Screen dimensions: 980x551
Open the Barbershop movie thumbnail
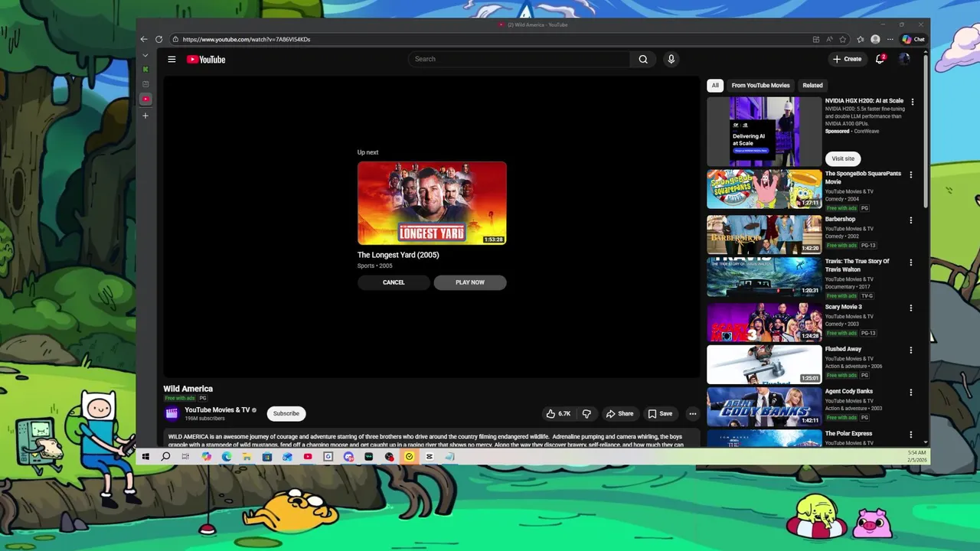click(x=764, y=234)
